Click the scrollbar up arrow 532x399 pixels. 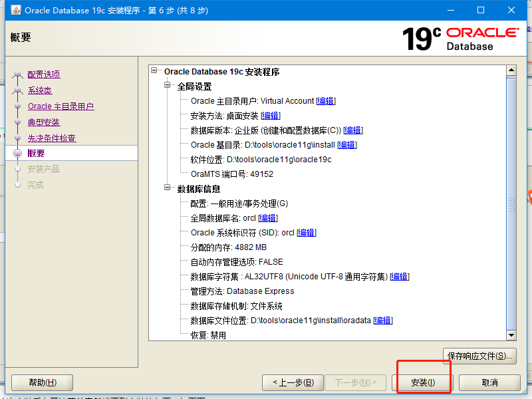(511, 70)
